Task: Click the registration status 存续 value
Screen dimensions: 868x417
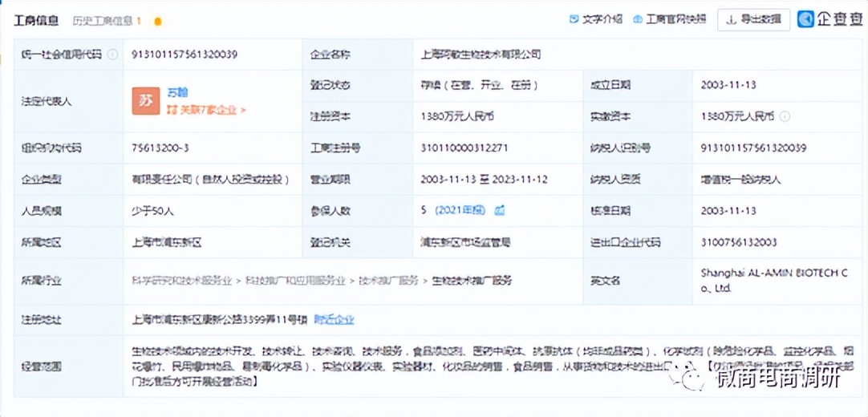Action: (480, 85)
